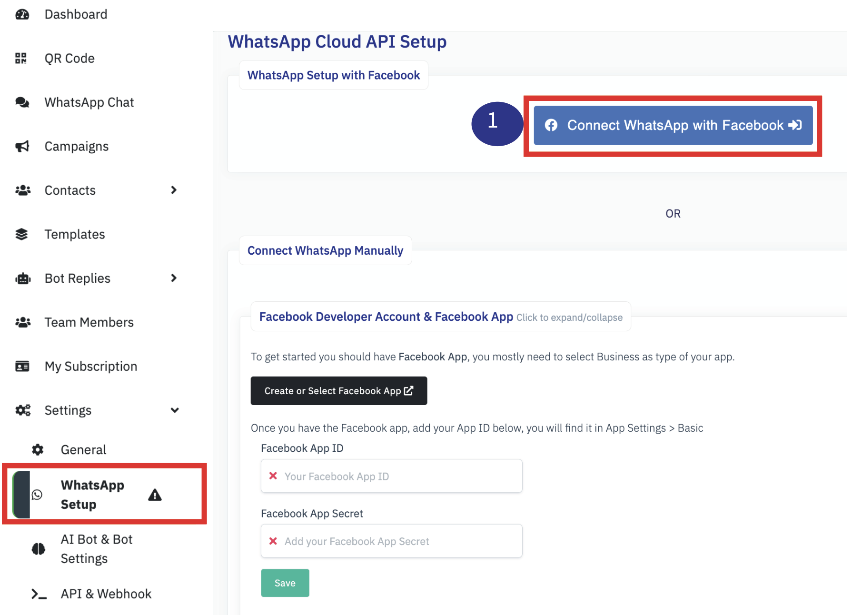Select General settings
Viewport: 852px width, 616px height.
point(83,449)
